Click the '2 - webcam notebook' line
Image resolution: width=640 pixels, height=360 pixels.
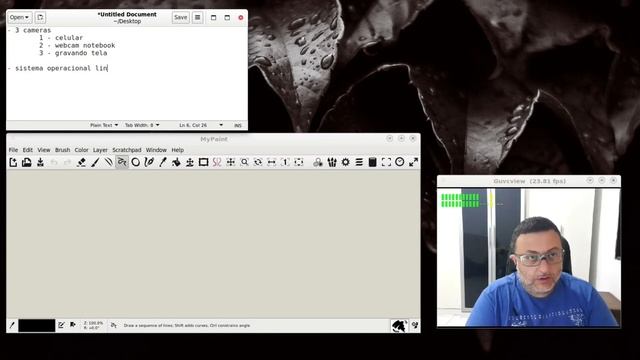click(77, 45)
